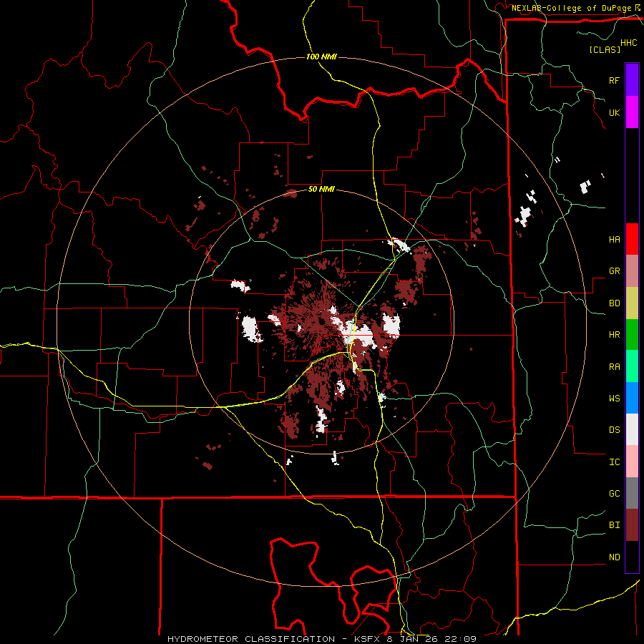Click the RA legend label
The width and height of the screenshot is (644, 644).
614,367
